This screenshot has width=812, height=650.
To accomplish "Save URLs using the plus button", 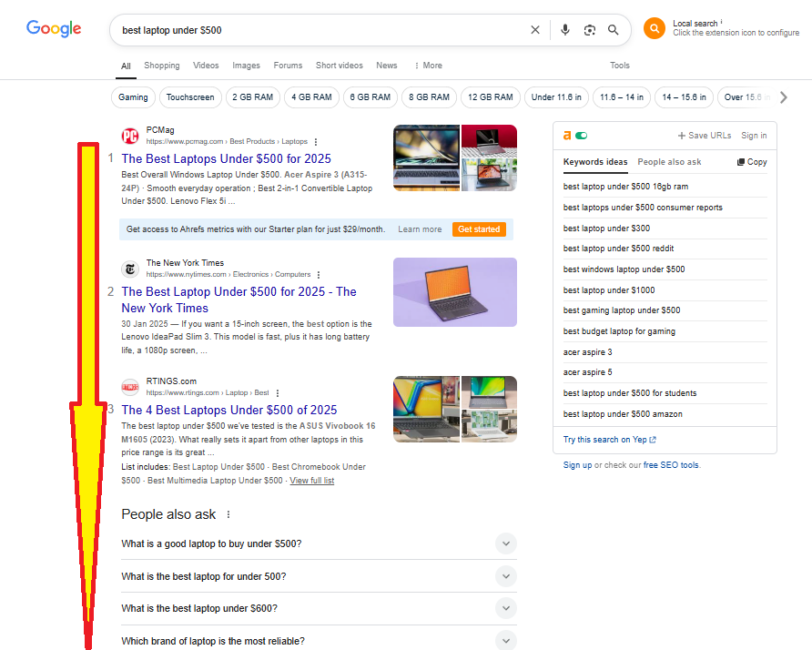I will click(x=705, y=135).
